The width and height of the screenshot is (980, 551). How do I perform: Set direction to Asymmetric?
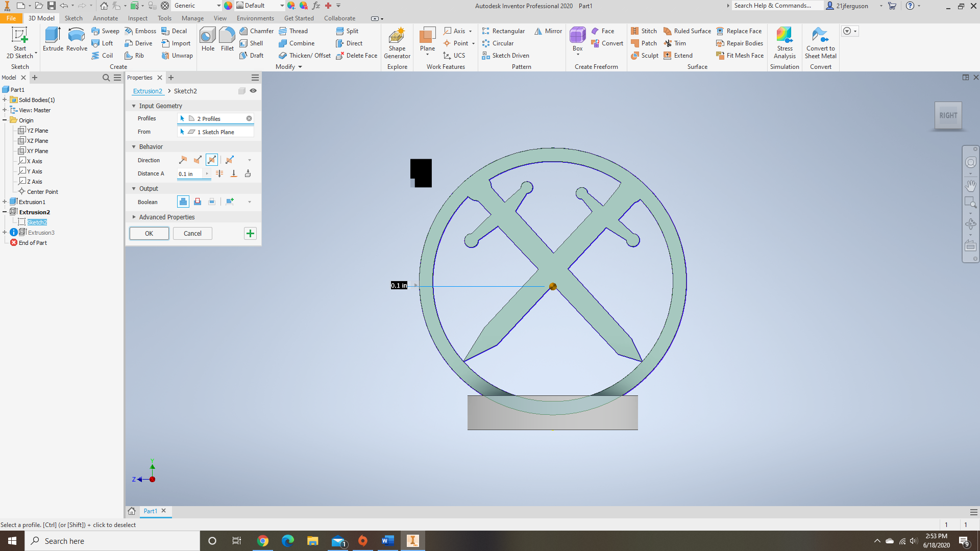230,160
